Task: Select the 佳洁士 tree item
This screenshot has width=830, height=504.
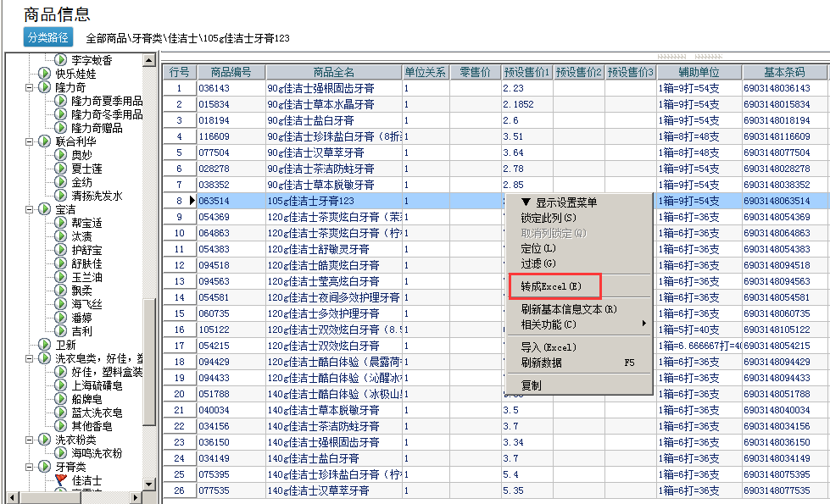Action: click(x=86, y=481)
